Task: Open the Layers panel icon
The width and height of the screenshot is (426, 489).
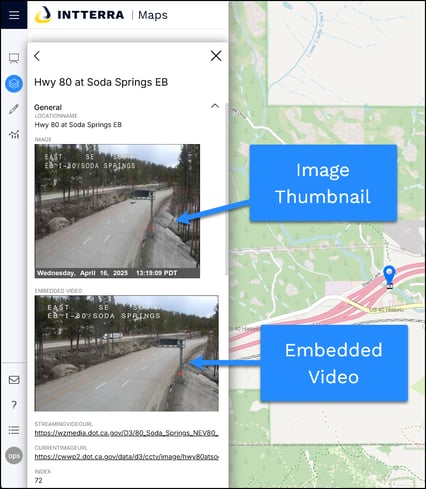Action: tap(14, 83)
